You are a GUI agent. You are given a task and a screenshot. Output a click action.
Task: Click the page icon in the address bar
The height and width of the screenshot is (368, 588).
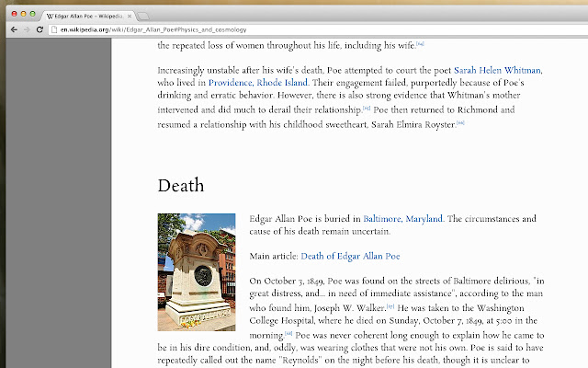[x=54, y=29]
